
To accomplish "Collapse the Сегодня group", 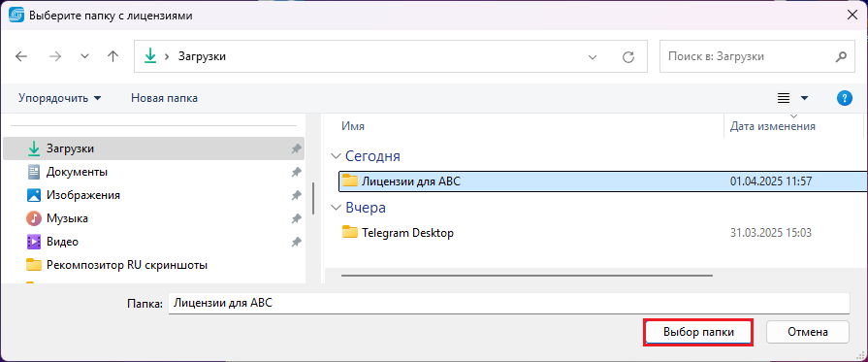I will 335,156.
